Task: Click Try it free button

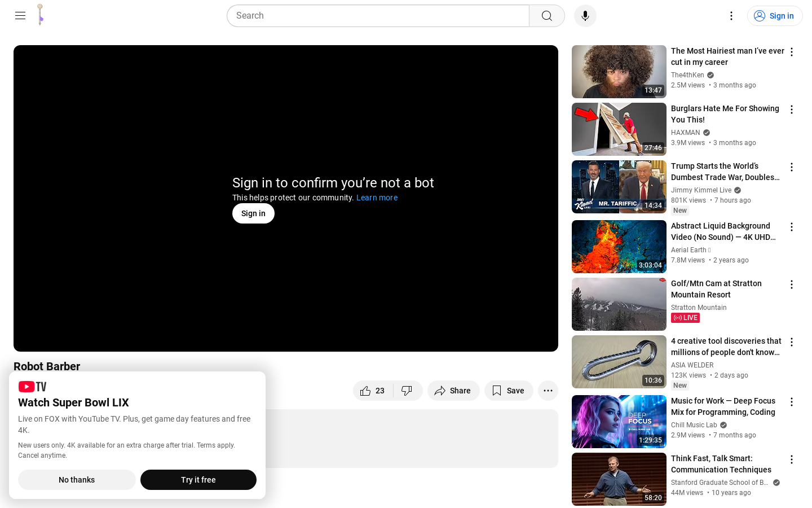Action: [x=198, y=480]
